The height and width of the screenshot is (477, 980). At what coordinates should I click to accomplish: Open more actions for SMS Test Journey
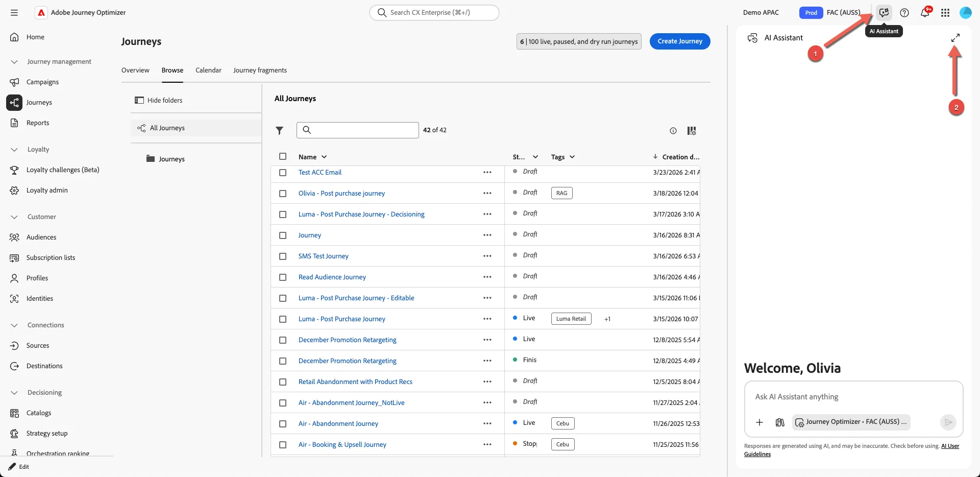click(487, 256)
